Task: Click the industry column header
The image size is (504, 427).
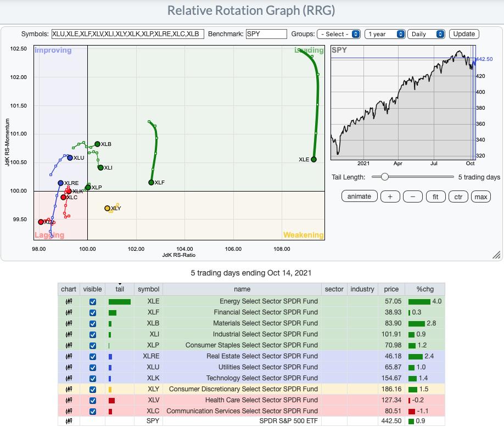Action: pos(362,289)
